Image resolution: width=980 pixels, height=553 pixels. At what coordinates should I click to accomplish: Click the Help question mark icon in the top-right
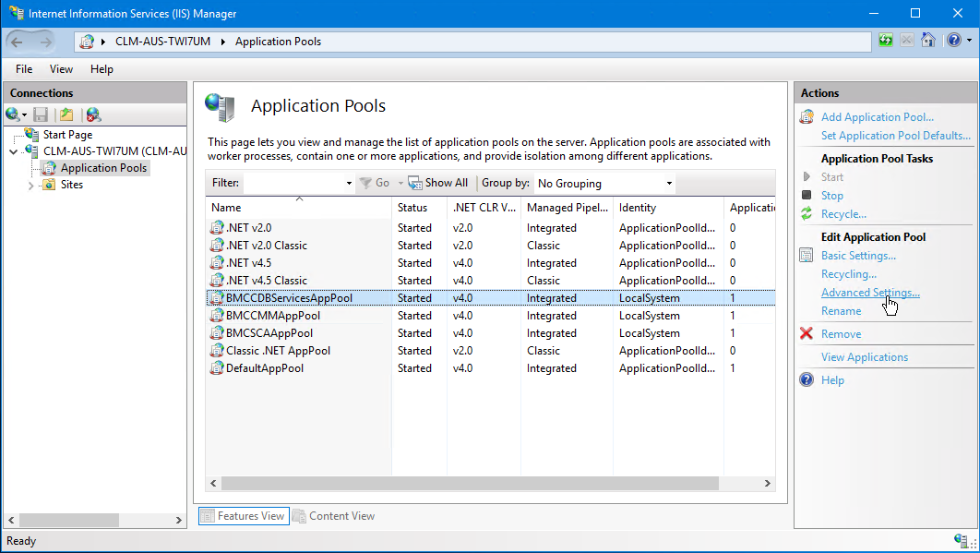tap(954, 41)
